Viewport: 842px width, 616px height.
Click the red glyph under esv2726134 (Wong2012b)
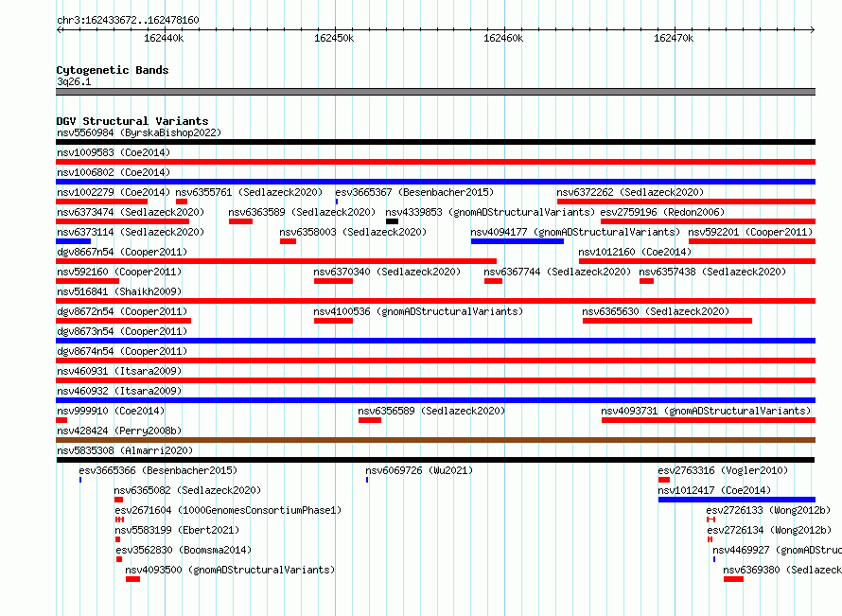coord(710,539)
